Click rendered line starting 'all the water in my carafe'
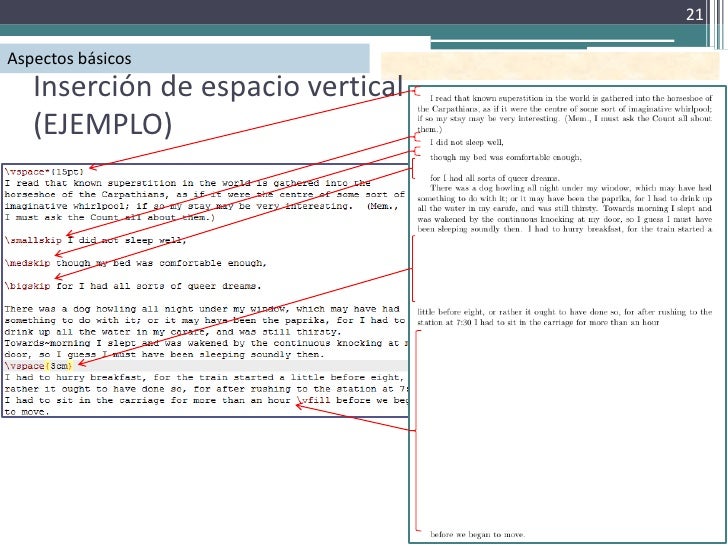Viewport: 728px width, 546px height. (565, 208)
